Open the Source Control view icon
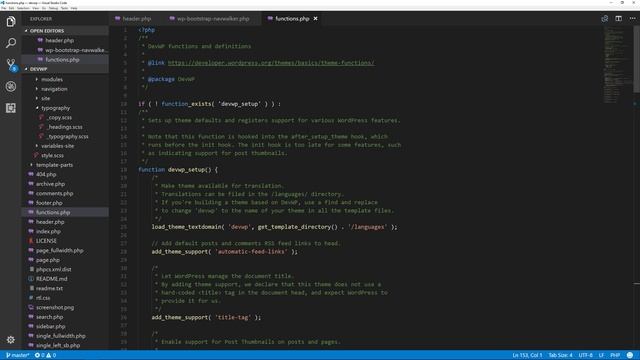640x360 pixels. tap(11, 64)
